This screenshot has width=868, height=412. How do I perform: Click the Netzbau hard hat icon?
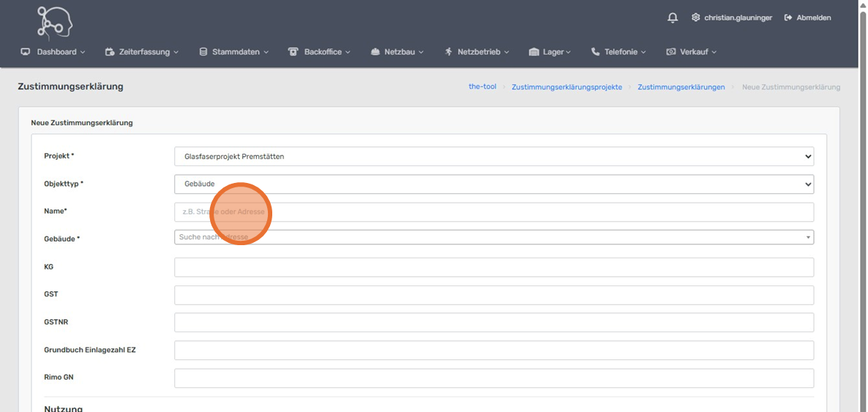pyautogui.click(x=375, y=52)
